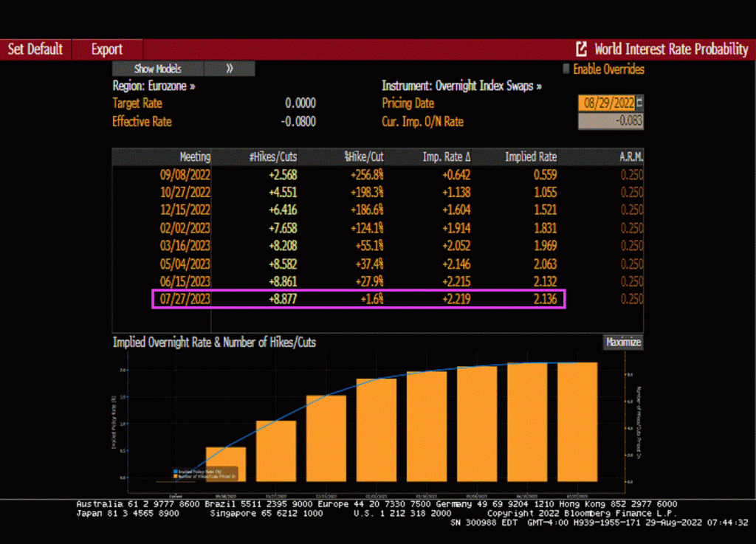Screen dimensions: 756x544
Task: Open the Pricing Date calendar picker
Action: [639, 103]
